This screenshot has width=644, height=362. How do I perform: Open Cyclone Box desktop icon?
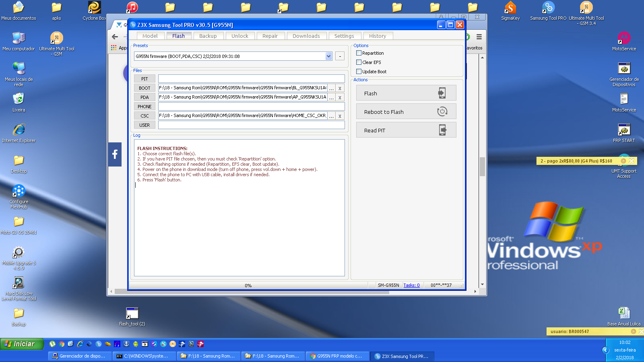tap(95, 11)
